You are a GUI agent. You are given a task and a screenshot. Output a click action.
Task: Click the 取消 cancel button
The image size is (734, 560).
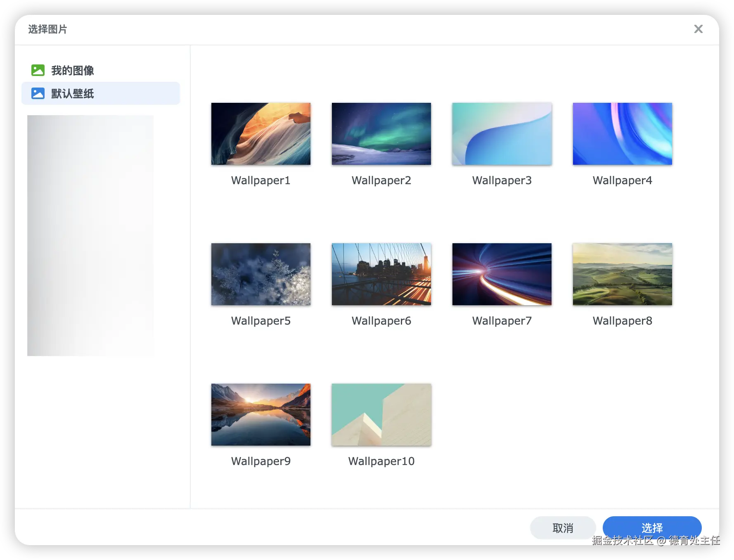coord(563,528)
